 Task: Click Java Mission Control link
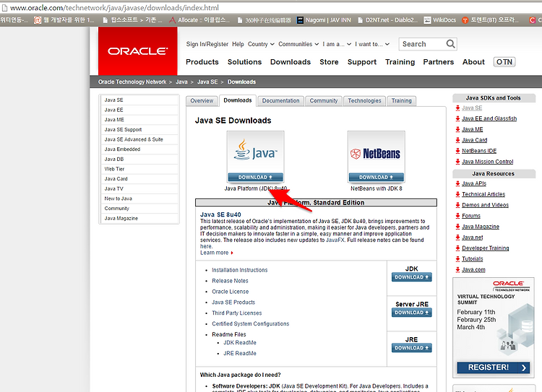487,162
